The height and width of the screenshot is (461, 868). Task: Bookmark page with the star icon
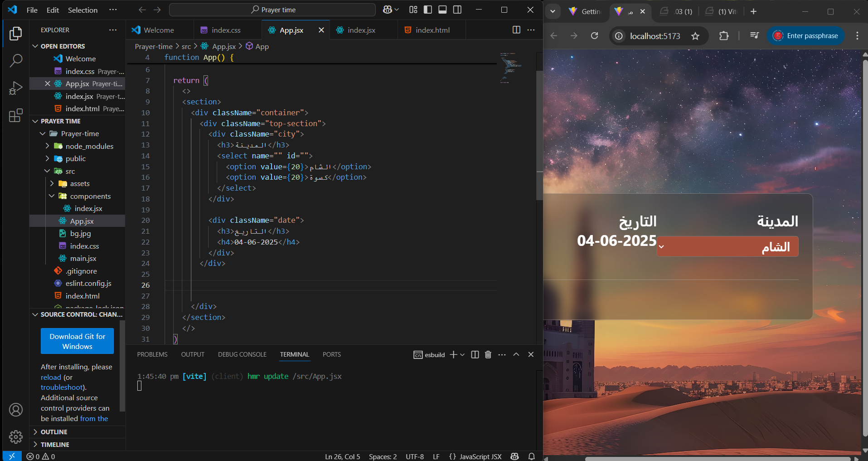(x=695, y=36)
